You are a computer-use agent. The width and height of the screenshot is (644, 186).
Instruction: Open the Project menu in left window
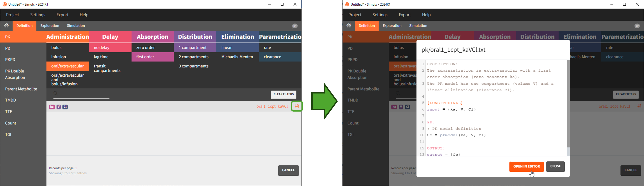[13, 15]
